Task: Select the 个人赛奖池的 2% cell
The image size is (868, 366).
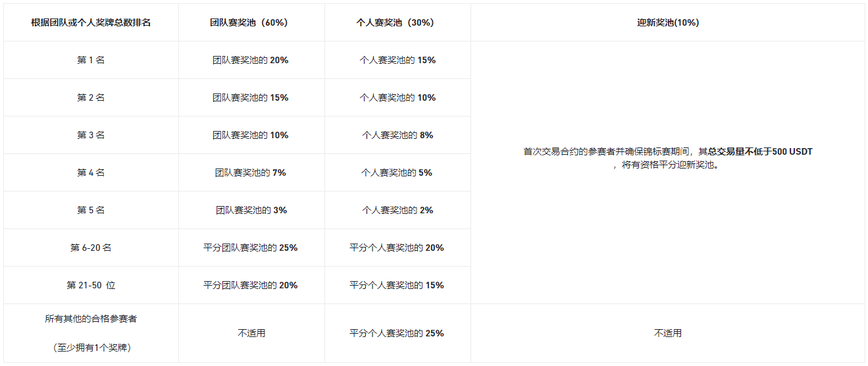Action: 397,210
